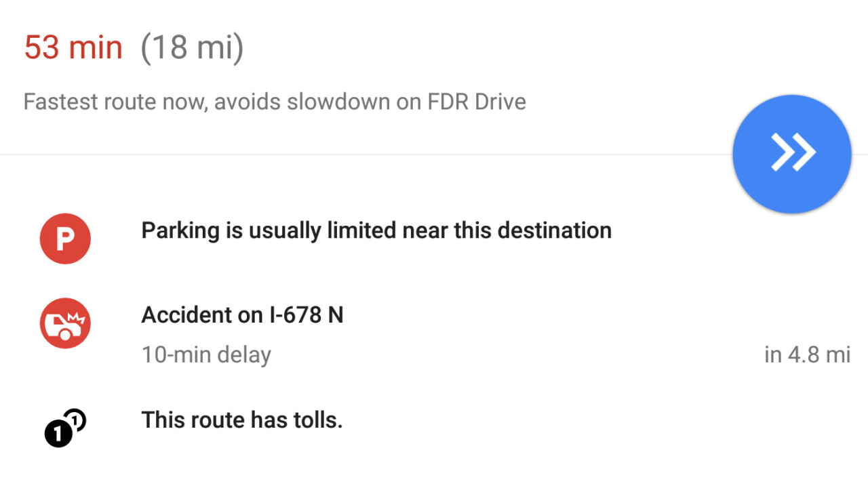The image size is (868, 488).
Task: Open the parking is usually limited notice
Action: [x=376, y=230]
